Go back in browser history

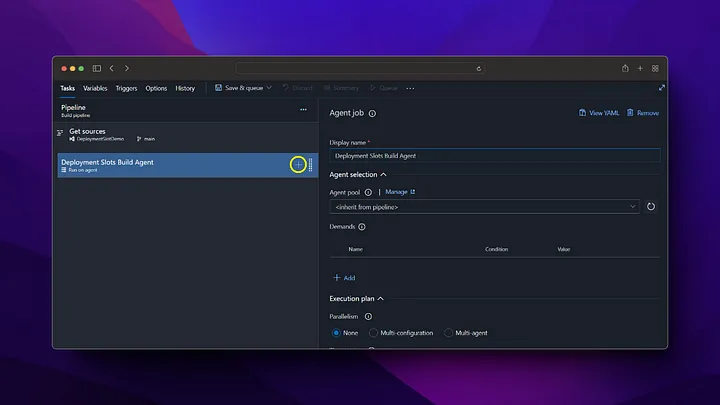(x=112, y=68)
